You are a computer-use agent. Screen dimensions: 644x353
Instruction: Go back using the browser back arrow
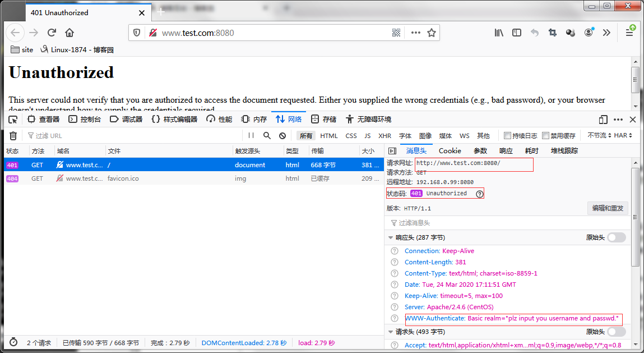pos(15,33)
